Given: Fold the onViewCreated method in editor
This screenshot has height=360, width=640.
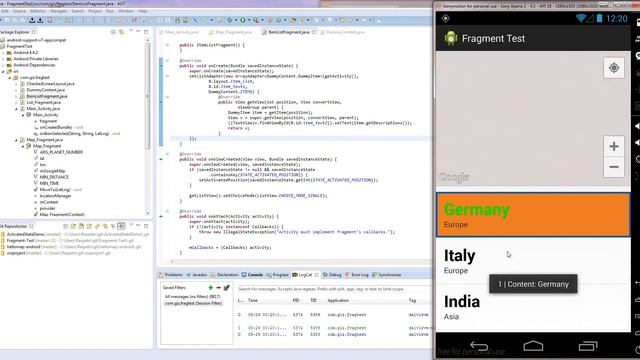Looking at the screenshot, I should coord(167,154).
